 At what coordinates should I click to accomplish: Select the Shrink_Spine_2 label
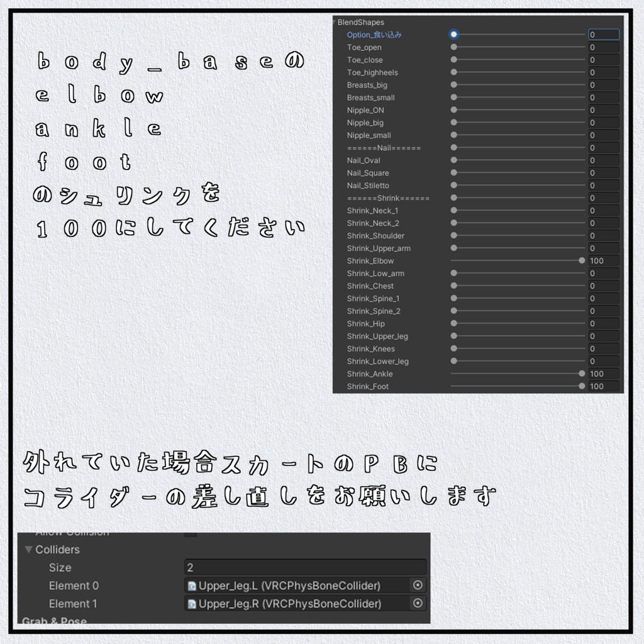374,311
